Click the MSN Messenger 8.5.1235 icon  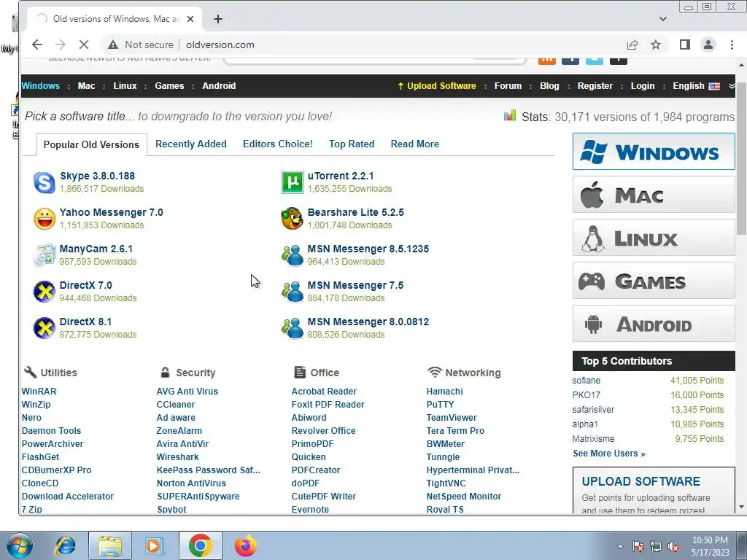(x=292, y=255)
